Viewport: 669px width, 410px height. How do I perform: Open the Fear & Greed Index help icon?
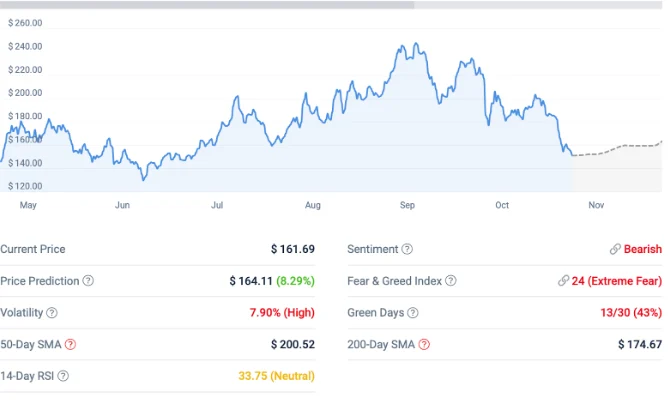pos(450,281)
